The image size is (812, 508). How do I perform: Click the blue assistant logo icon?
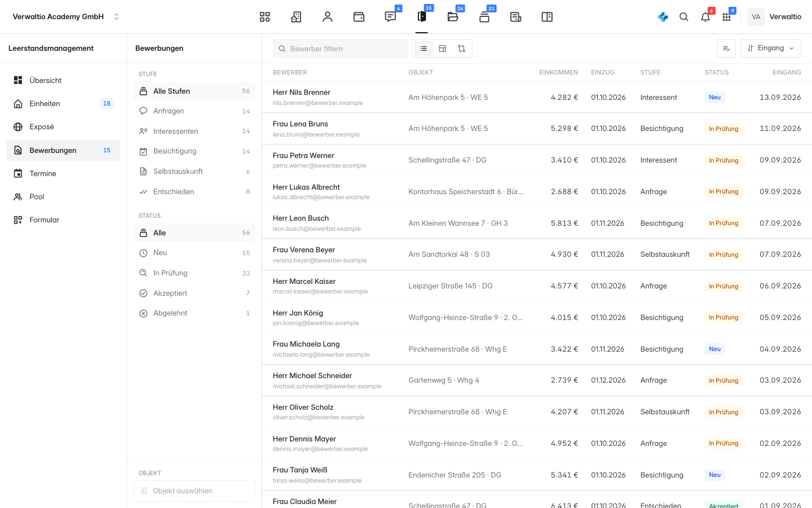pos(663,17)
